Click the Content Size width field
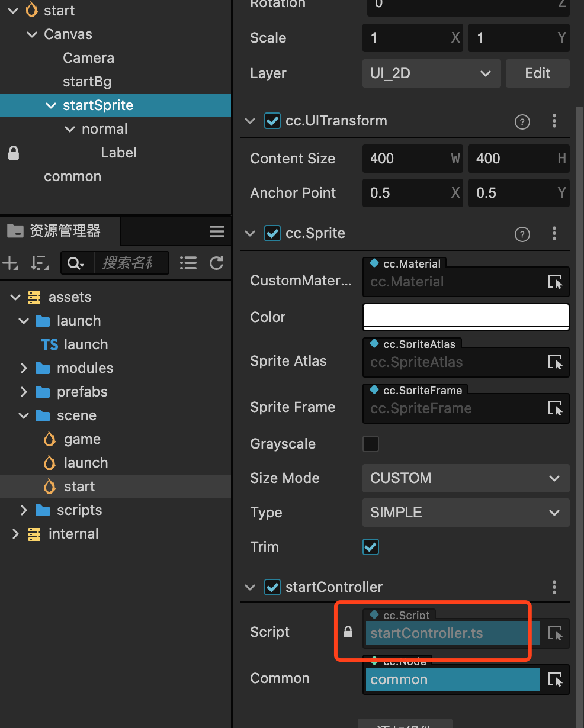The height and width of the screenshot is (728, 584). click(x=406, y=159)
